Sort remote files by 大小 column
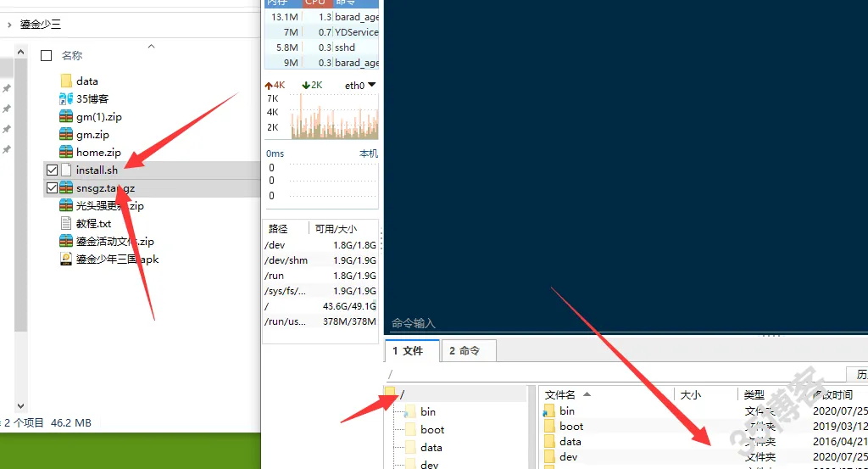This screenshot has height=469, width=868. pyautogui.click(x=690, y=395)
